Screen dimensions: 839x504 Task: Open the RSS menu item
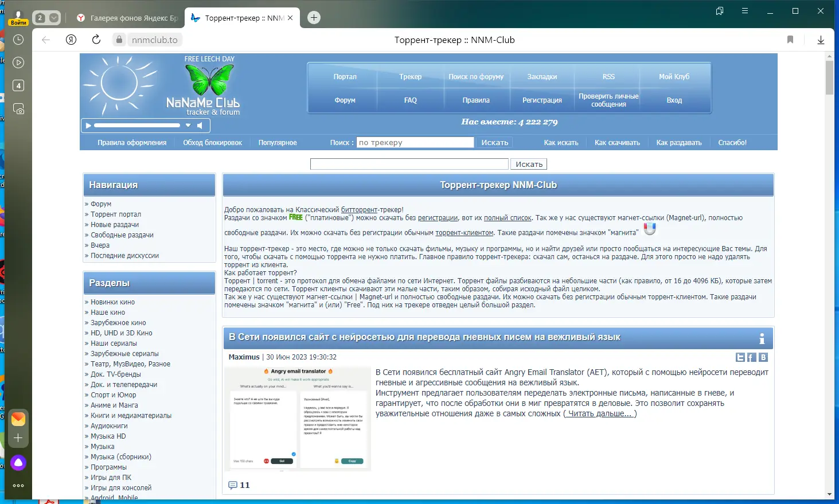(x=608, y=77)
